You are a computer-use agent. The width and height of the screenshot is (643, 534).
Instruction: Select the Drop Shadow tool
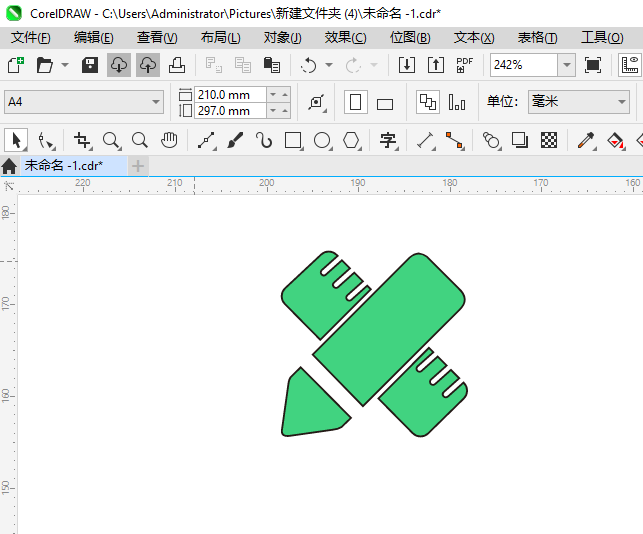520,140
